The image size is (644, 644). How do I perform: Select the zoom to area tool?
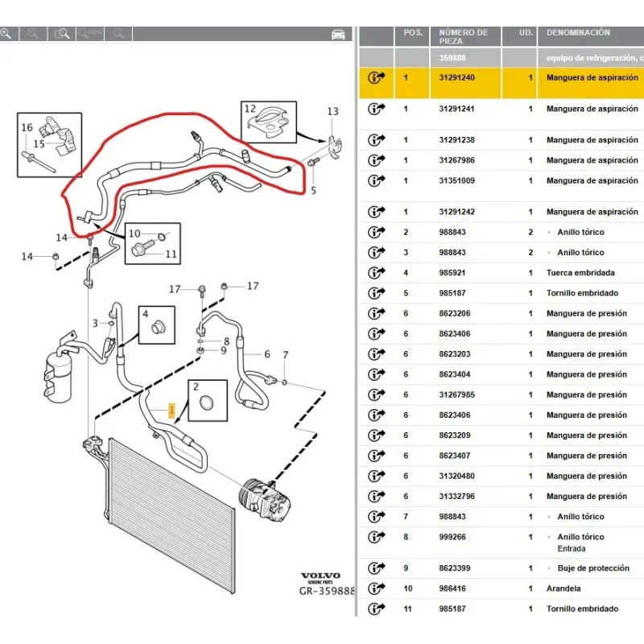pos(61,34)
